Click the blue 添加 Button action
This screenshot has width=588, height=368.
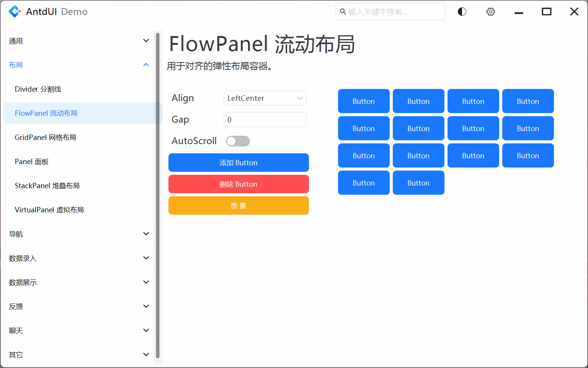tap(238, 163)
